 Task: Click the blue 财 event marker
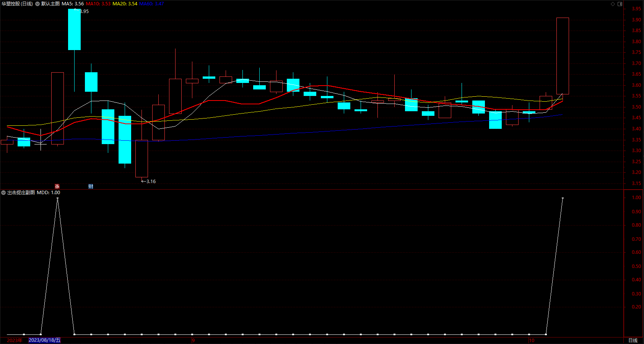click(x=91, y=187)
